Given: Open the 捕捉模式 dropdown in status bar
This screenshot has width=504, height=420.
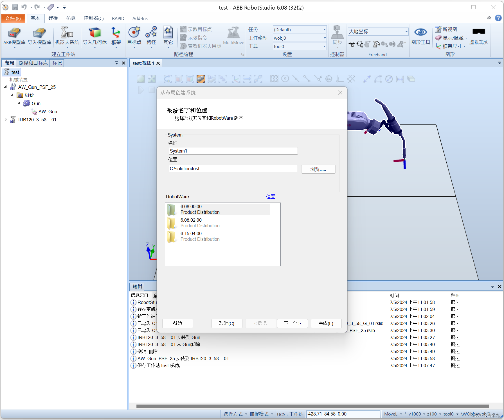Looking at the screenshot, I should pos(261,414).
